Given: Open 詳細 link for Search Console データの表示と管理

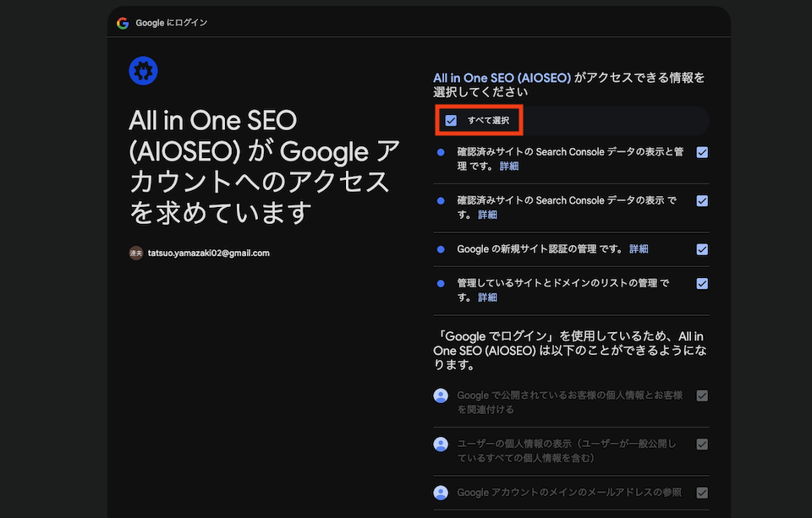Looking at the screenshot, I should [509, 166].
